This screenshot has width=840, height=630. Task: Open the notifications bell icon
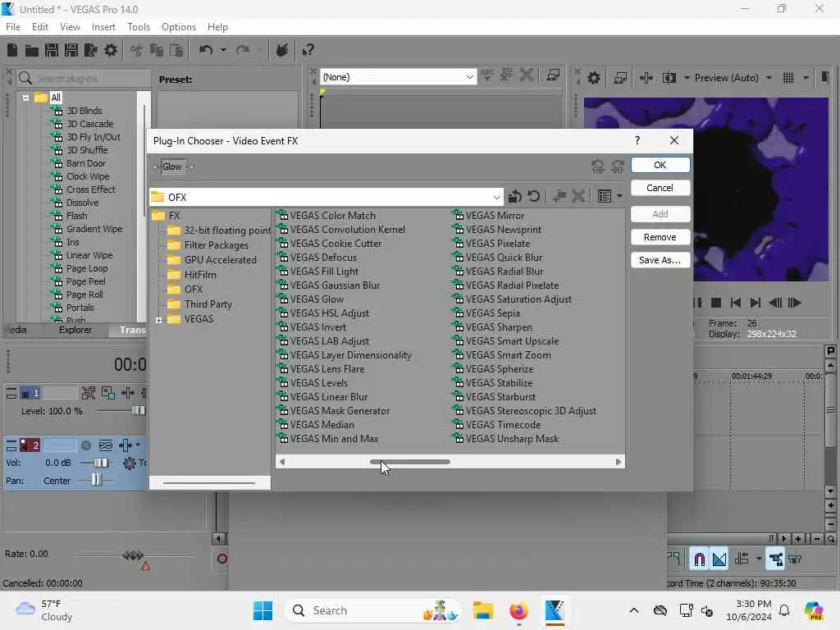[x=784, y=610]
